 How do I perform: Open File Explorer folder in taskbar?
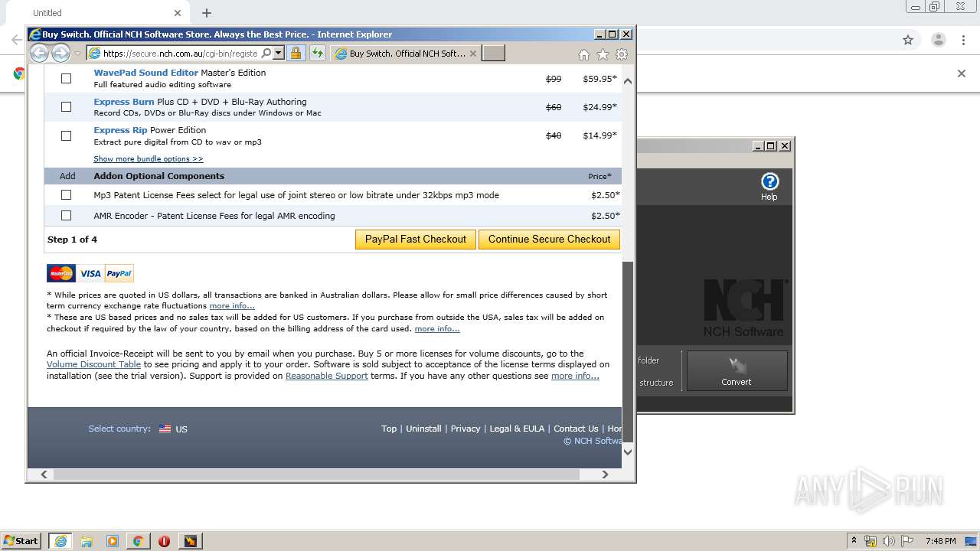coord(87,541)
